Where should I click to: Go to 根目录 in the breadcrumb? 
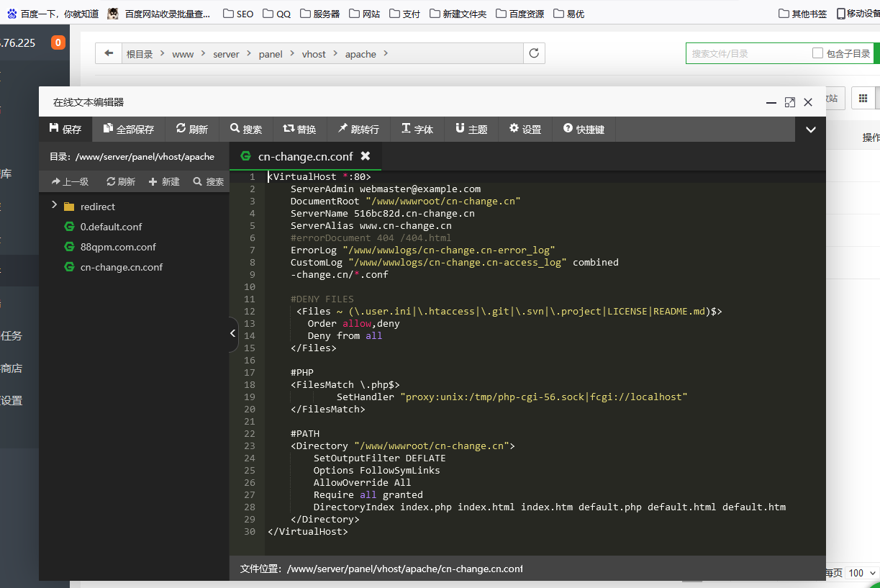(x=140, y=54)
